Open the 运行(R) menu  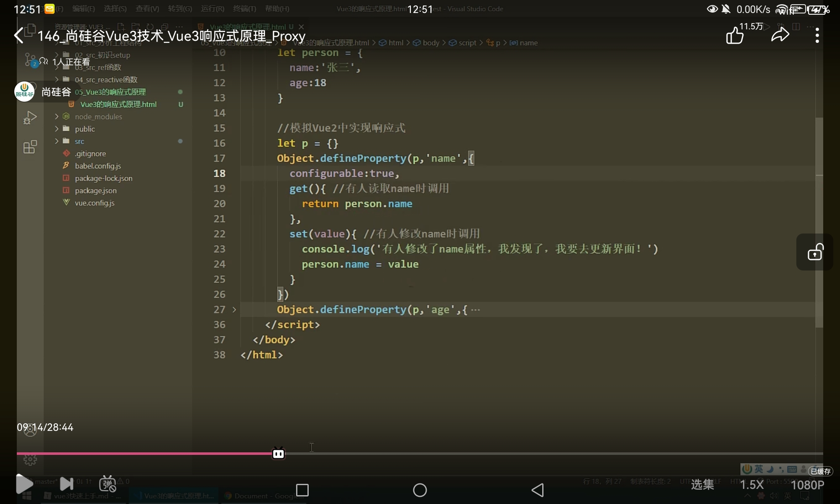coord(213,8)
